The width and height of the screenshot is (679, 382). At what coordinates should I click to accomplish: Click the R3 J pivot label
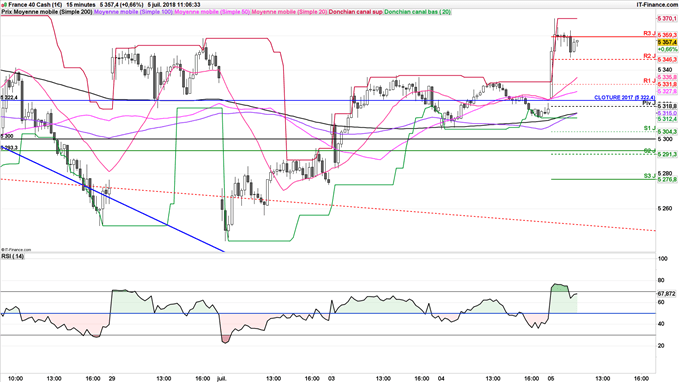[649, 33]
